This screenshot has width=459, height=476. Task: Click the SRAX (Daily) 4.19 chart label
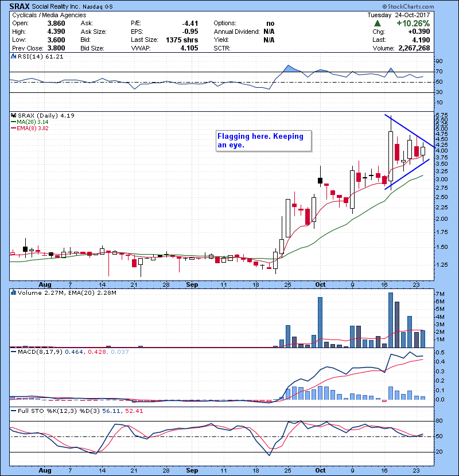[46, 115]
